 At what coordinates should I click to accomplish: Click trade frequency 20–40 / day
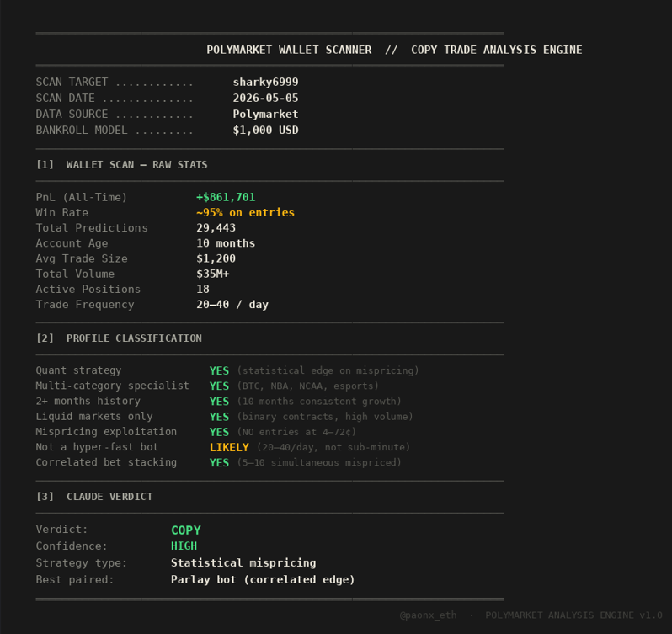pos(232,305)
